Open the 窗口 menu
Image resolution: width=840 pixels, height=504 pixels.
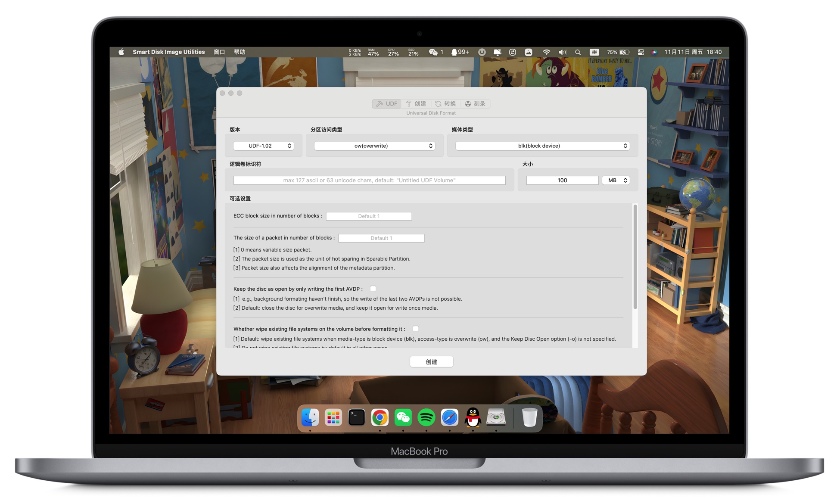[219, 52]
